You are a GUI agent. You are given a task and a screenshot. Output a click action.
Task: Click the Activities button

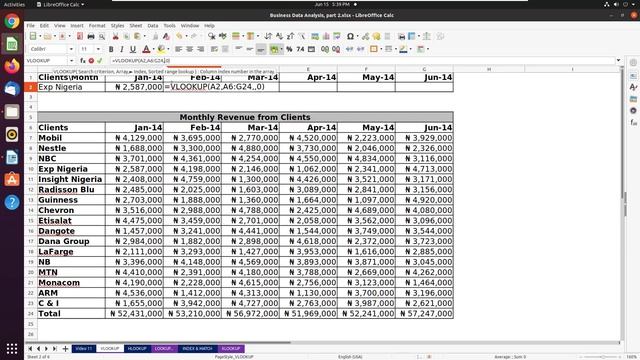[14, 4]
